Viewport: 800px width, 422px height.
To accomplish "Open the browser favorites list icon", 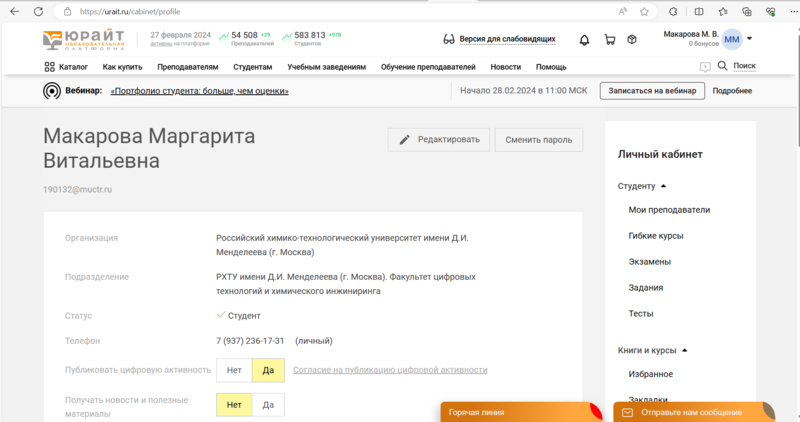I will tap(723, 11).
